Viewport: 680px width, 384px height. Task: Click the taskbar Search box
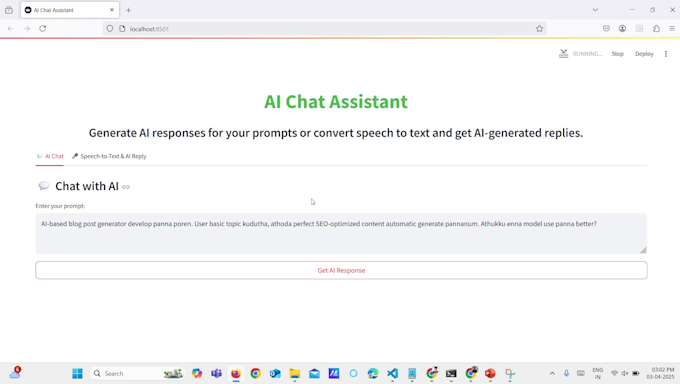coord(137,373)
